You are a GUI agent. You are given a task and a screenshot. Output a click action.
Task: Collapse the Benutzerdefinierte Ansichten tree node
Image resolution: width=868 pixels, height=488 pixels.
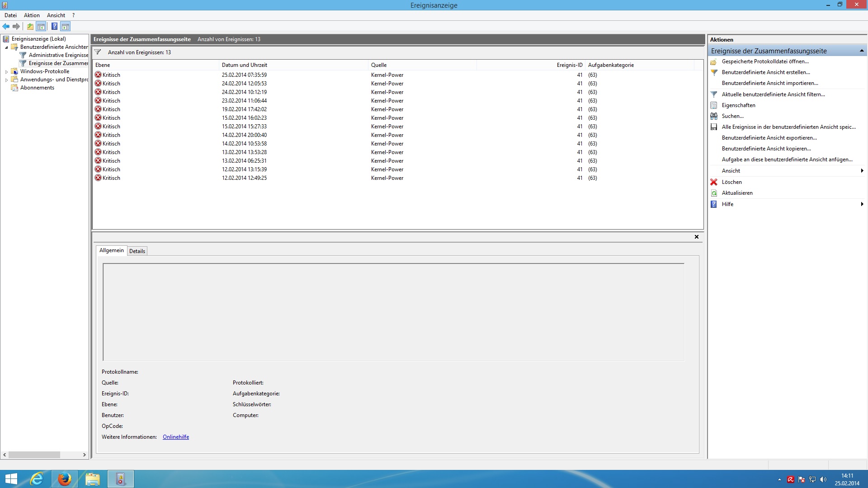pyautogui.click(x=6, y=47)
